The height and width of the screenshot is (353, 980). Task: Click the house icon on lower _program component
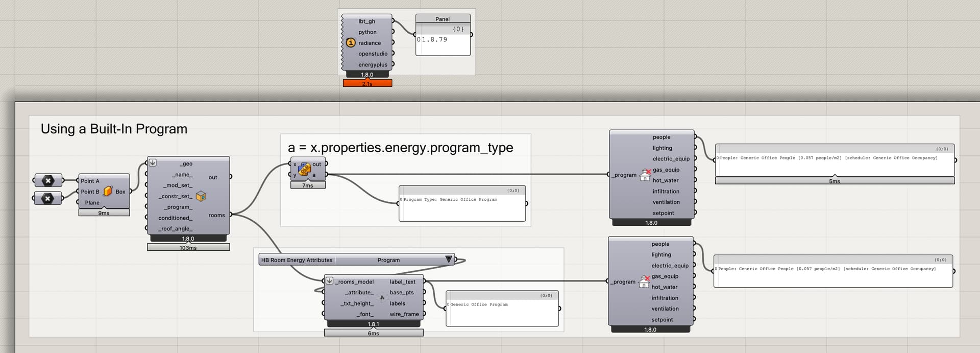click(644, 281)
